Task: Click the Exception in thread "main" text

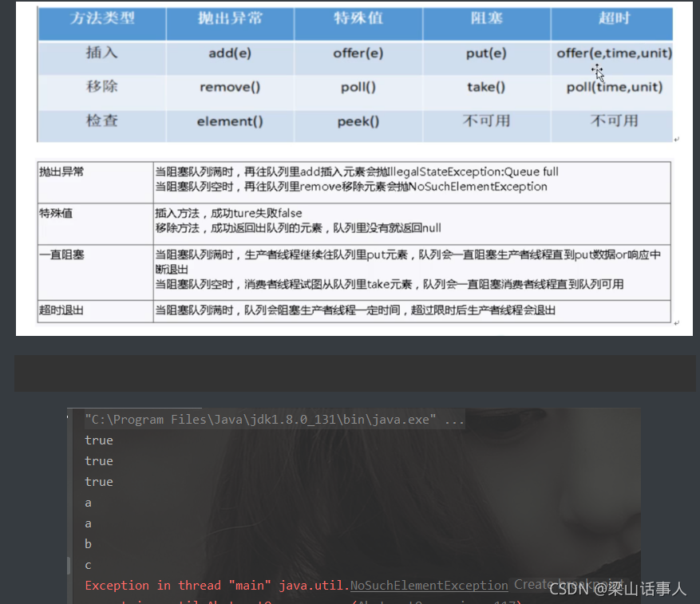Action: click(178, 586)
